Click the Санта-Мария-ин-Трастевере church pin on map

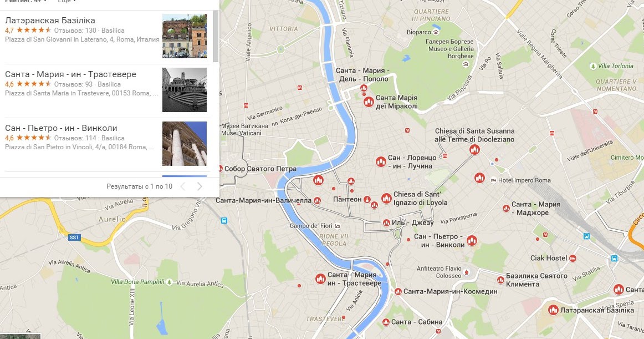click(320, 279)
